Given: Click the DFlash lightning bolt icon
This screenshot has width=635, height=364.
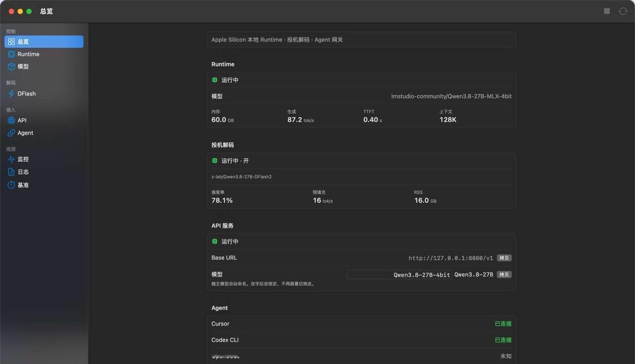Looking at the screenshot, I should pos(11,93).
